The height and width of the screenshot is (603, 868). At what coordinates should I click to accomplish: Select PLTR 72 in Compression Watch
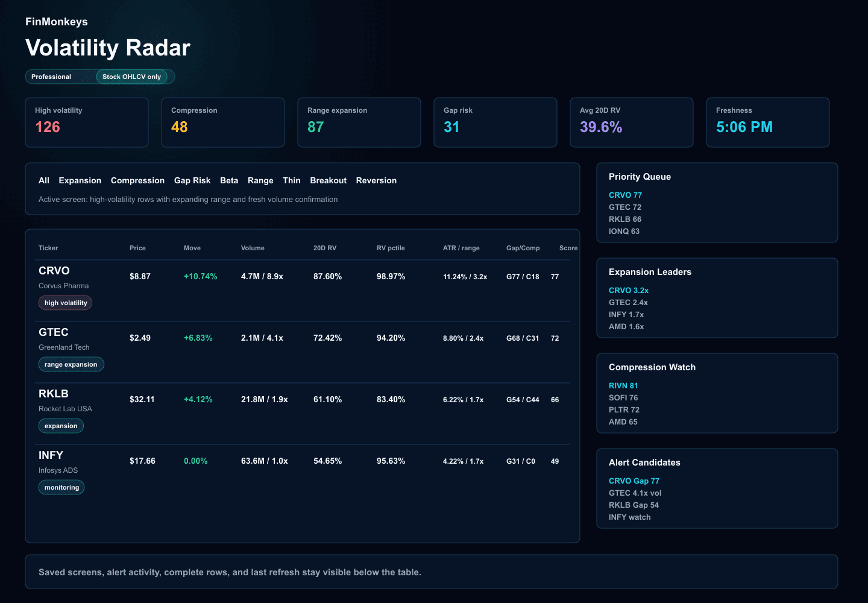click(x=624, y=409)
